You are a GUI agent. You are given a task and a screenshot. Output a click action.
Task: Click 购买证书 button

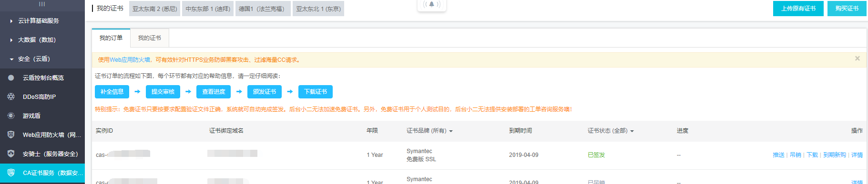coord(847,9)
